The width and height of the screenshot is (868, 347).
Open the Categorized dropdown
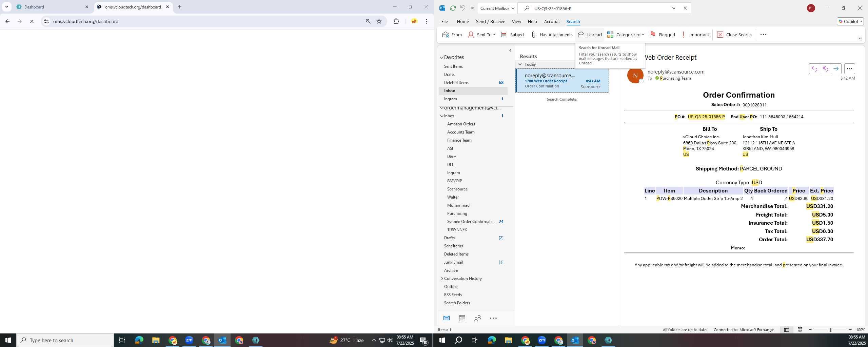pos(626,35)
